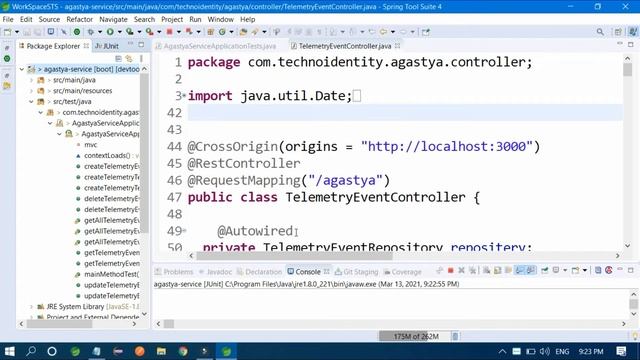Open the Navigate menu
Image resolution: width=640 pixels, height=360 pixels.
tap(113, 19)
